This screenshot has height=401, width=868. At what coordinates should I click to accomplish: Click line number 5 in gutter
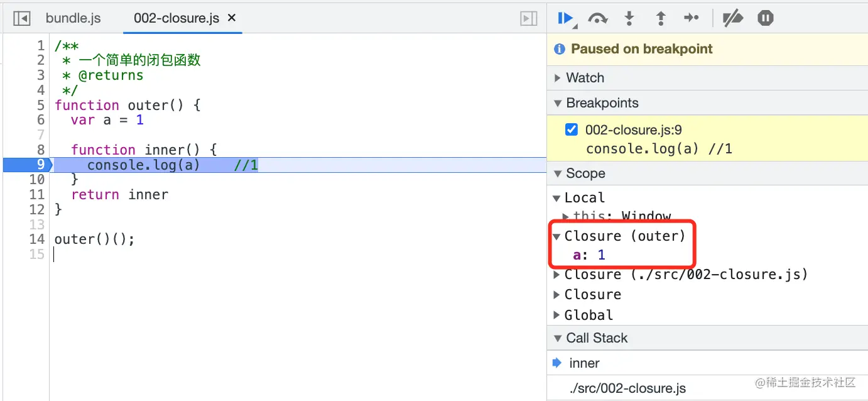pyautogui.click(x=41, y=104)
